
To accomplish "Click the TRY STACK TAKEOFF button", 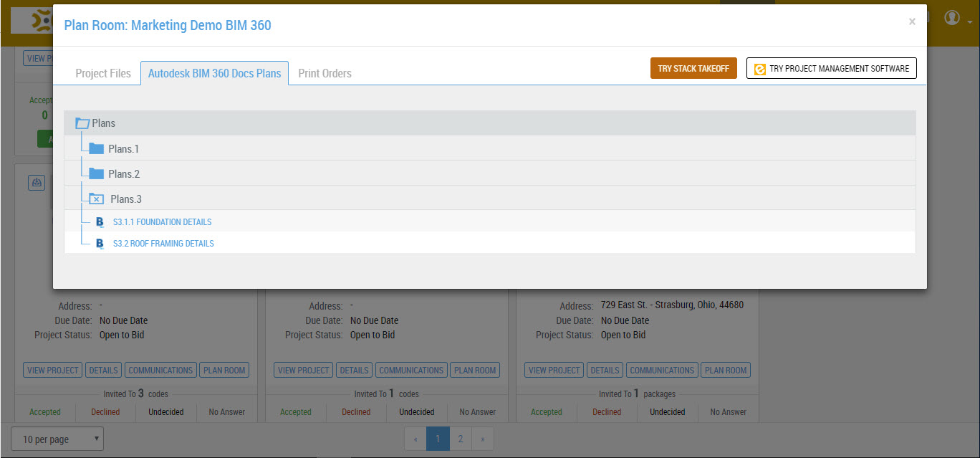I will [693, 67].
